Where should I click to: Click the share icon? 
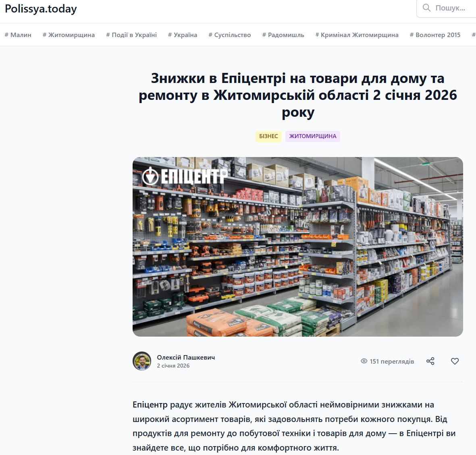[x=430, y=361]
